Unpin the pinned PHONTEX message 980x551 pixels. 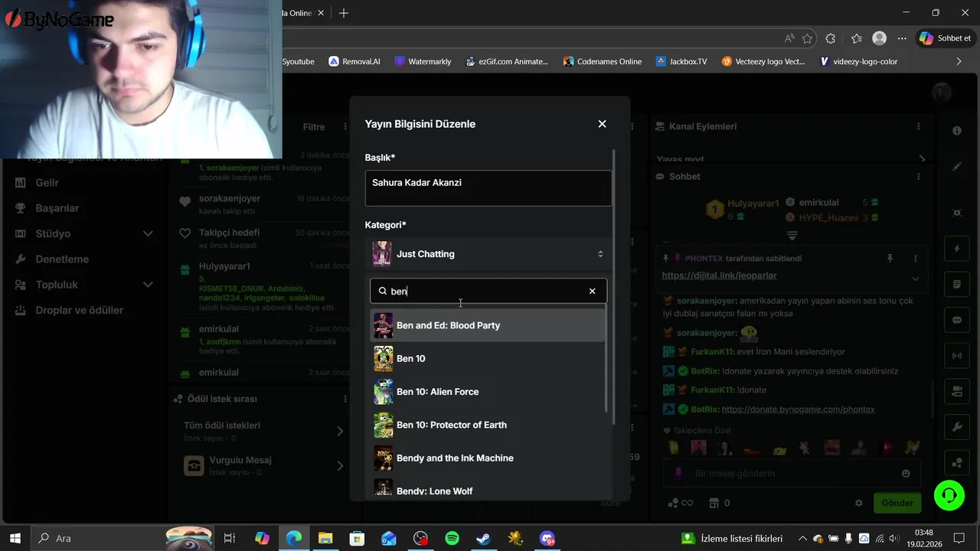click(x=890, y=259)
